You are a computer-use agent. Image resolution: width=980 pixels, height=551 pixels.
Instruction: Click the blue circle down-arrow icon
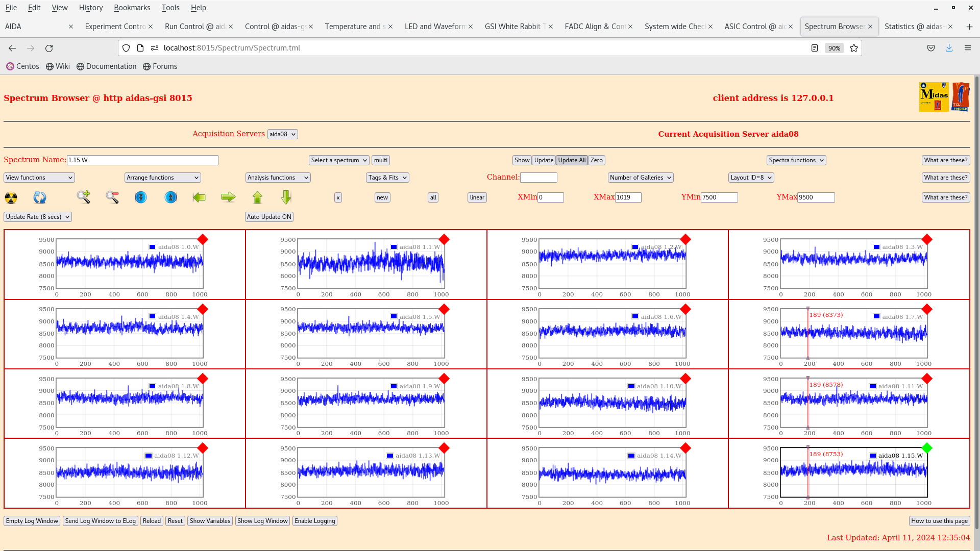click(x=141, y=197)
